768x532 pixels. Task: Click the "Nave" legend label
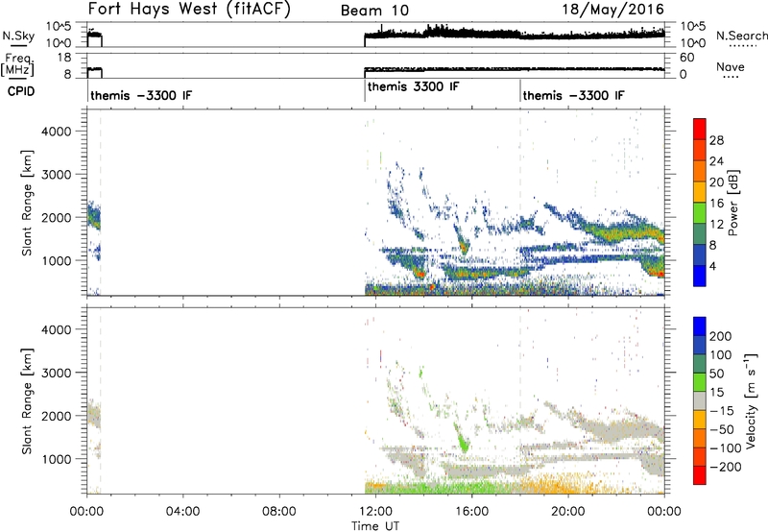[x=731, y=66]
